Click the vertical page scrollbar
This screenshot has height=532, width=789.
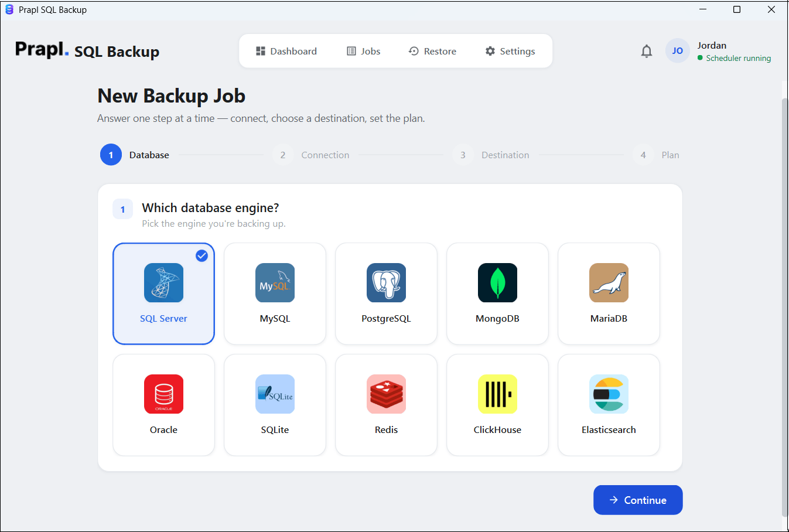(785, 308)
